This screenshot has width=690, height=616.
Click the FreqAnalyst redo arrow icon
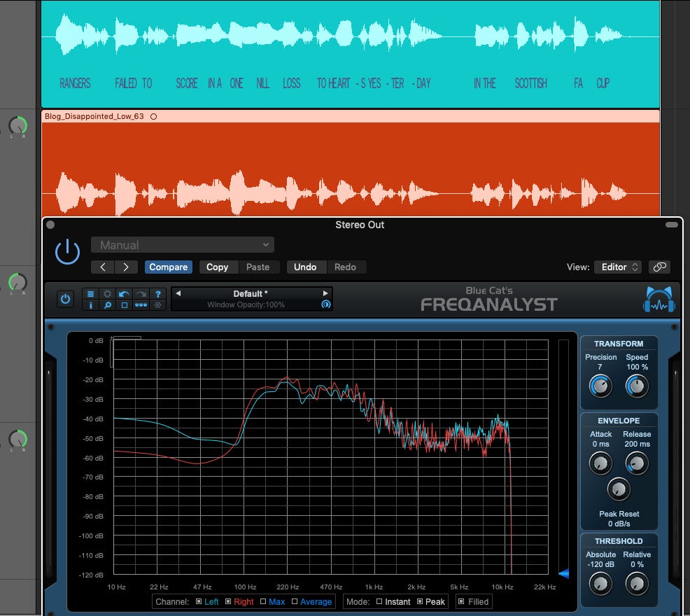click(141, 294)
